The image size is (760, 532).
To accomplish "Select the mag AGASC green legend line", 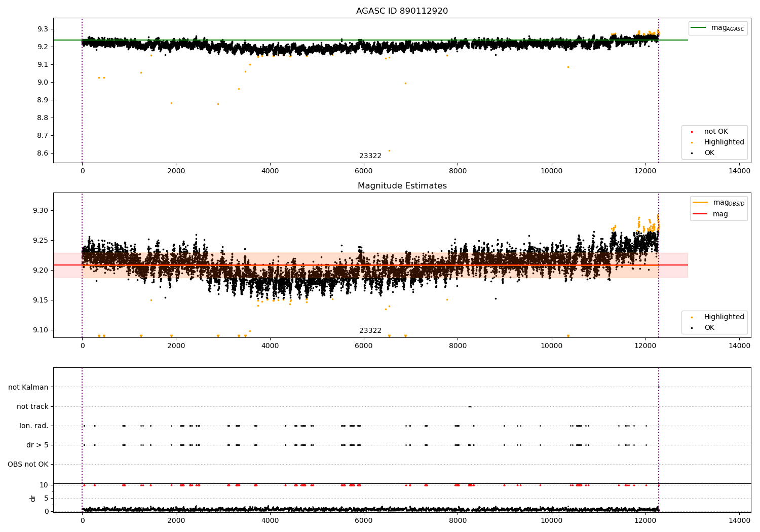I will (699, 28).
